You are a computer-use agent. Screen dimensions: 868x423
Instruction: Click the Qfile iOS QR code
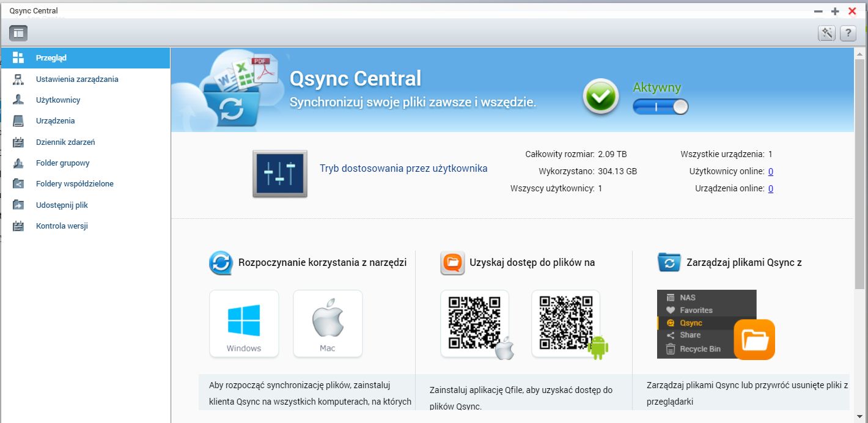(475, 323)
